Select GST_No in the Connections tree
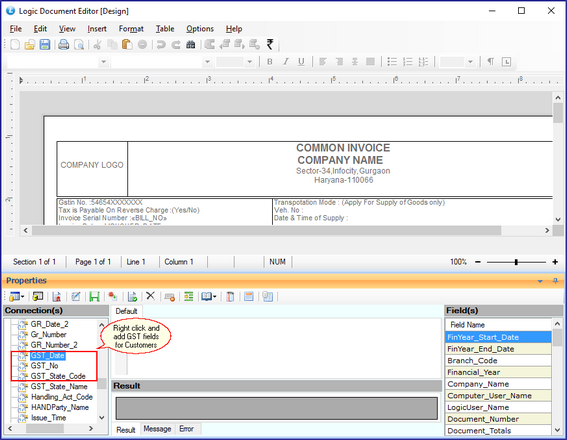Image resolution: width=567 pixels, height=440 pixels. [x=44, y=366]
